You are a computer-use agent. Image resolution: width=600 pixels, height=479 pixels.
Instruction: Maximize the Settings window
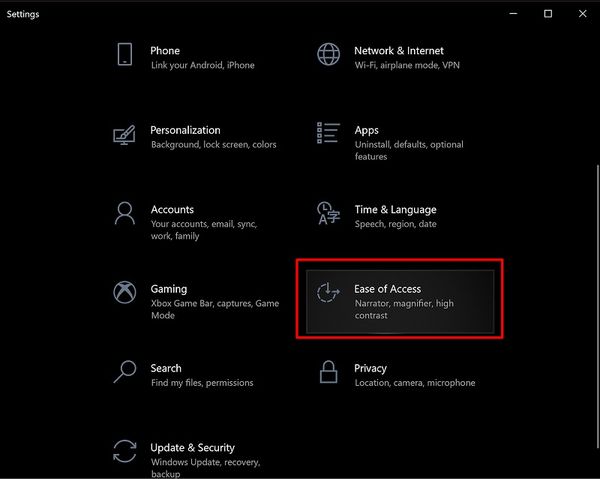(x=548, y=14)
